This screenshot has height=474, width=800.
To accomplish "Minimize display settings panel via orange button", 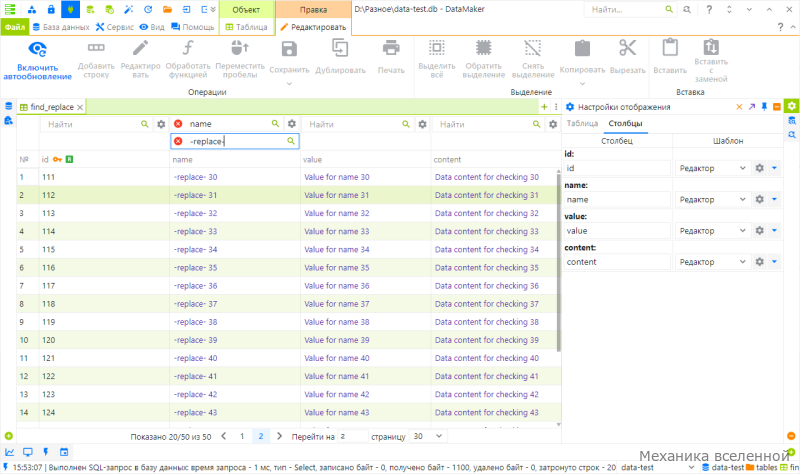I will 777,107.
